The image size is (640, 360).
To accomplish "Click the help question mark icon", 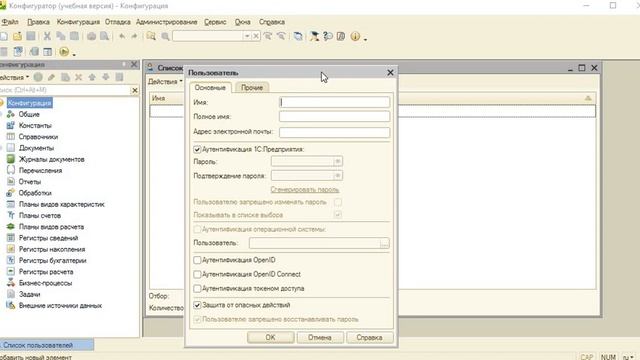I will click(x=328, y=36).
